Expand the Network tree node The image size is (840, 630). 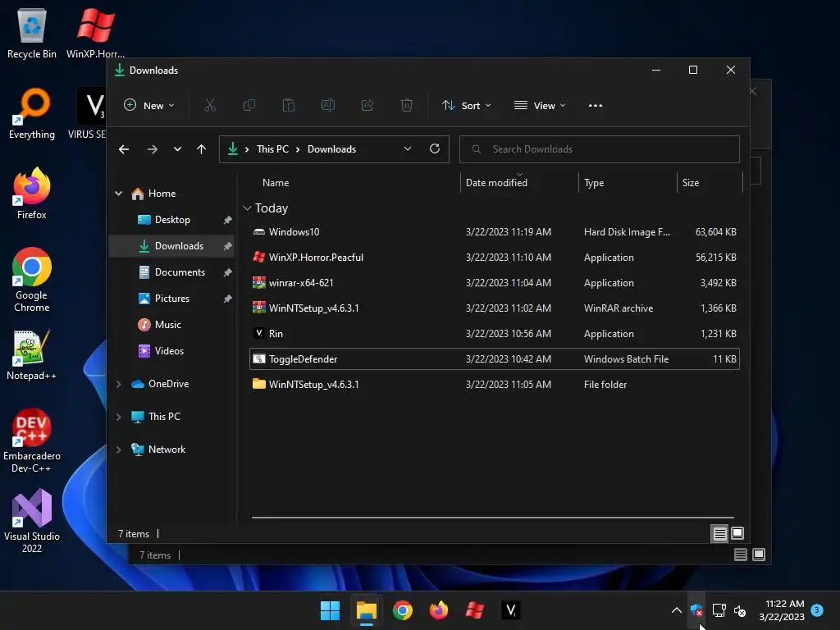(118, 450)
